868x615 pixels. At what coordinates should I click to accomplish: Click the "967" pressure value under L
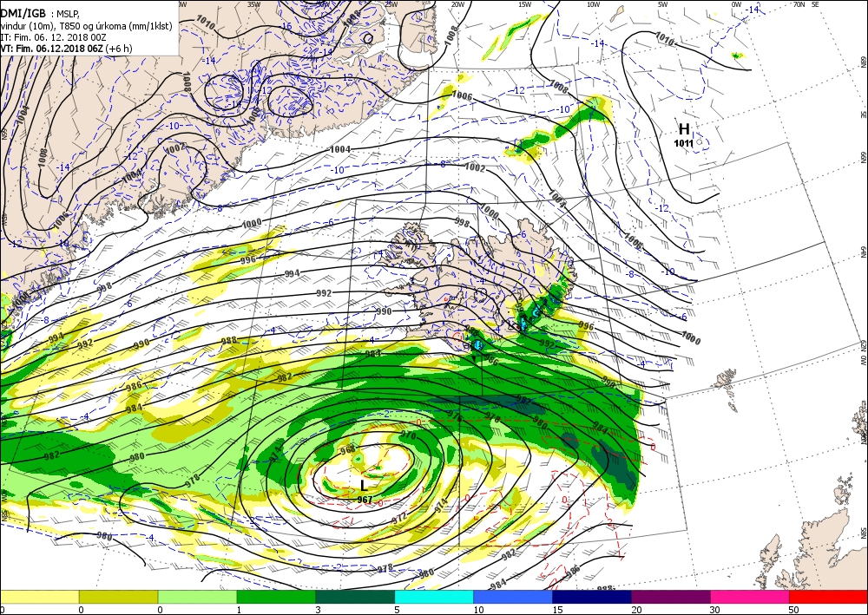pos(365,500)
